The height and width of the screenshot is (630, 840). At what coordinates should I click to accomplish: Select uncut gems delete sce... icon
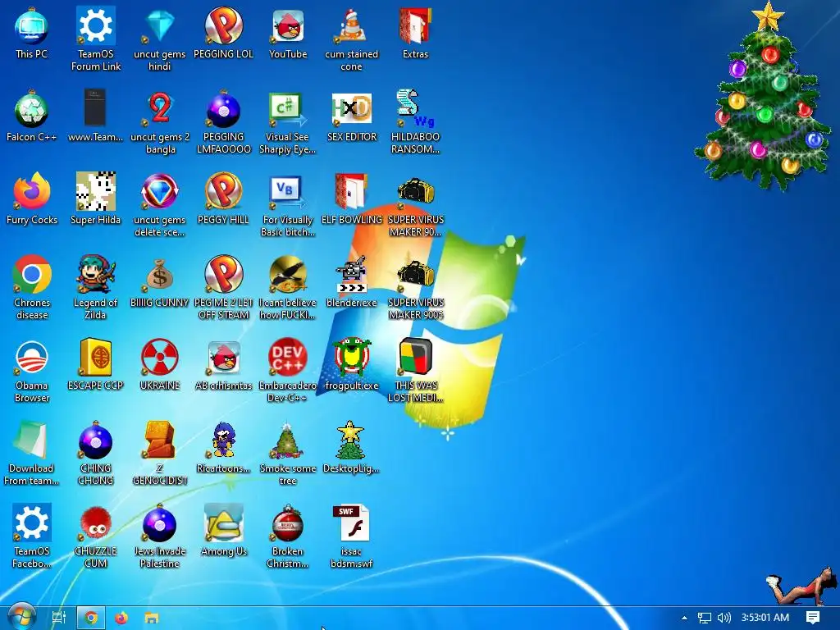[x=160, y=204]
